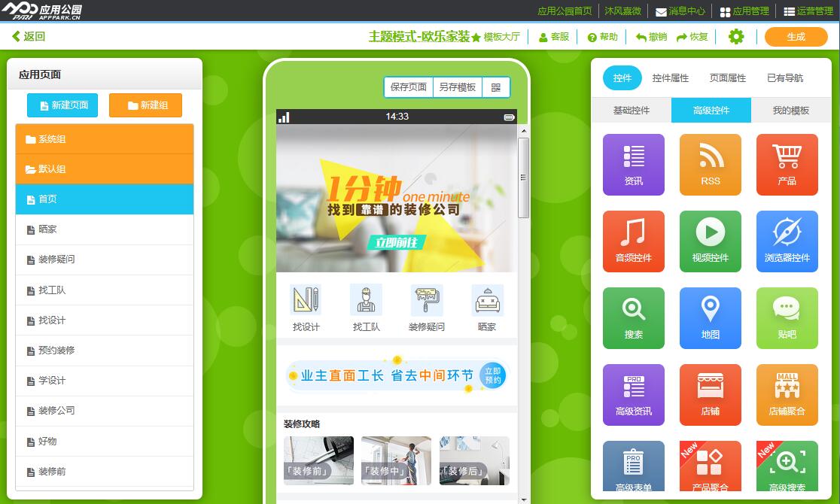Click the QR code icon button
The width and height of the screenshot is (840, 504).
495,87
